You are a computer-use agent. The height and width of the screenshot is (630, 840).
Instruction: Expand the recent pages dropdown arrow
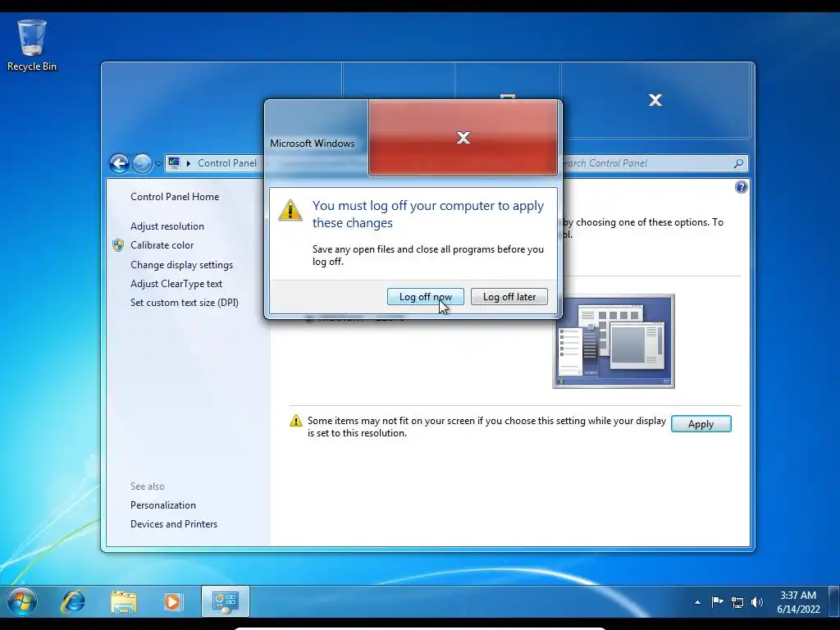coord(158,163)
